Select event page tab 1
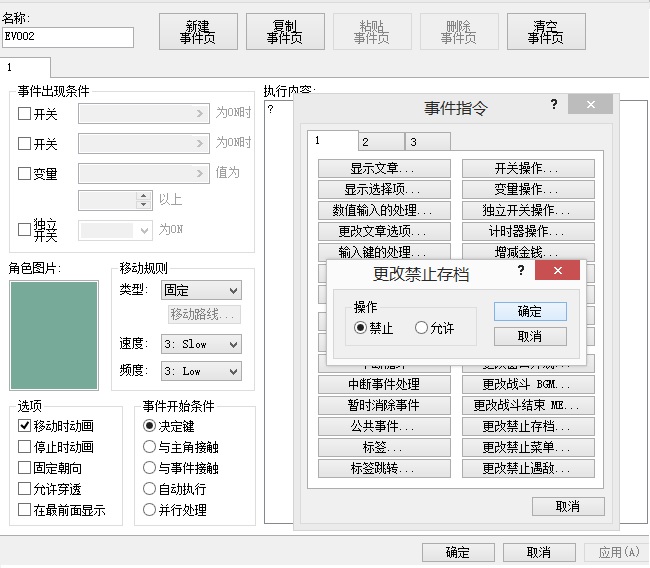Image resolution: width=650 pixels, height=568 pixels. tap(26, 67)
